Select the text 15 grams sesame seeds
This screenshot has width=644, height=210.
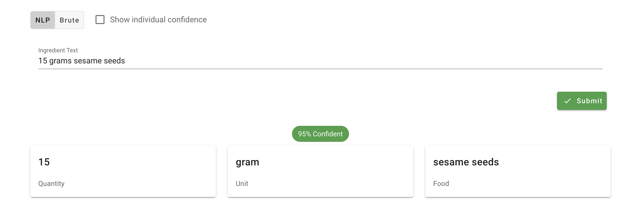pyautogui.click(x=82, y=60)
